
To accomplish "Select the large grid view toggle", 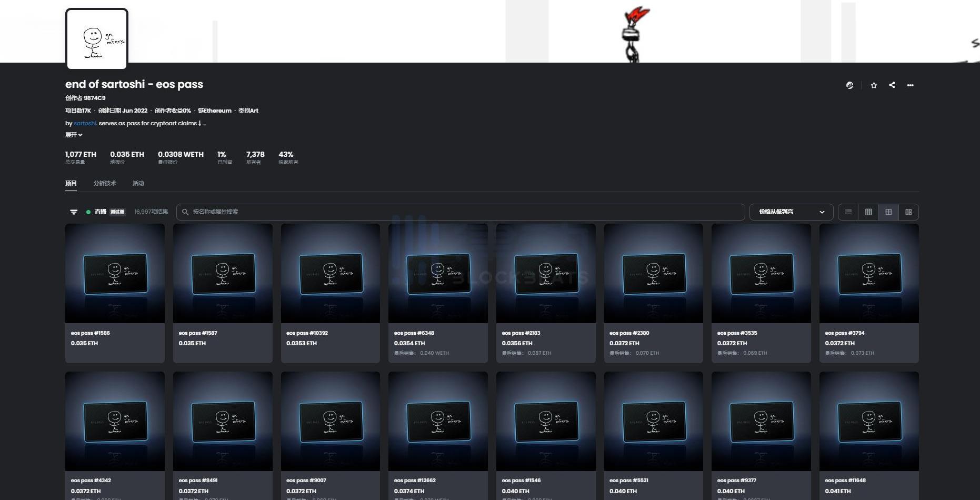I will click(x=888, y=212).
